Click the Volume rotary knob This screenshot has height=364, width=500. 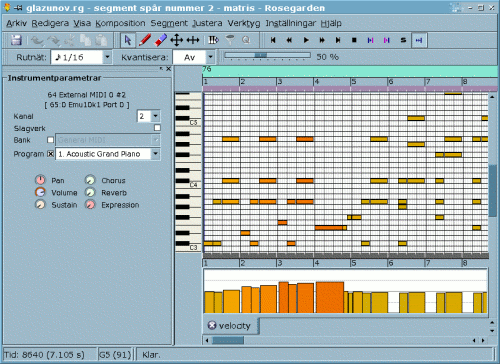click(40, 192)
